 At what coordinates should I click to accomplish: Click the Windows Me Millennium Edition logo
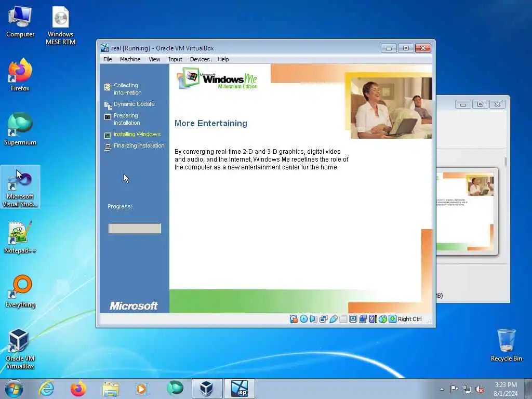click(x=217, y=79)
